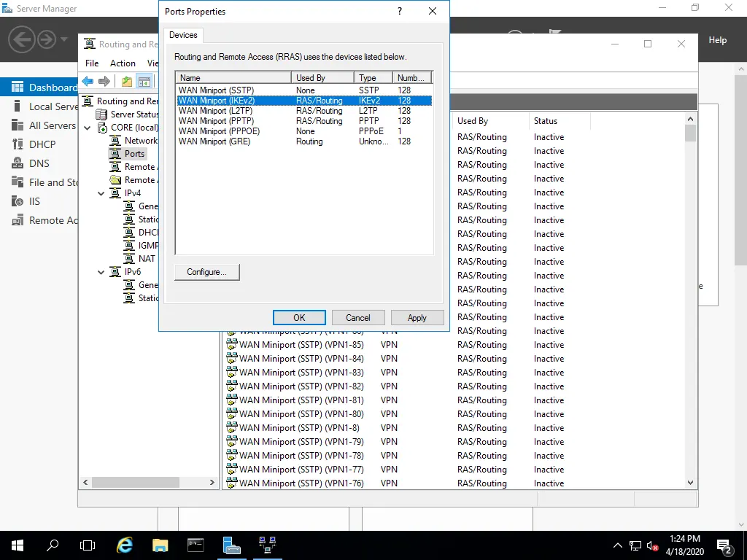Select NAT under IPv4 in tree
Screen dimensions: 747x560
coord(147,259)
